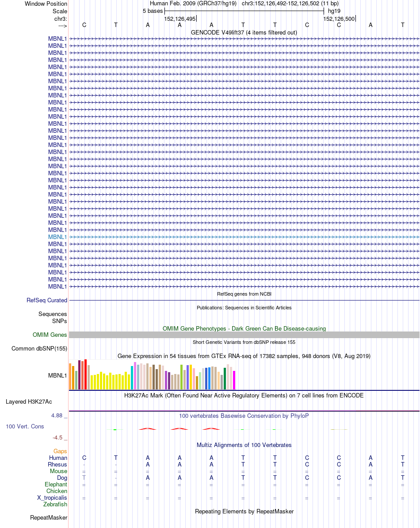
Task: Click the Gaps row label
Action: click(x=60, y=451)
